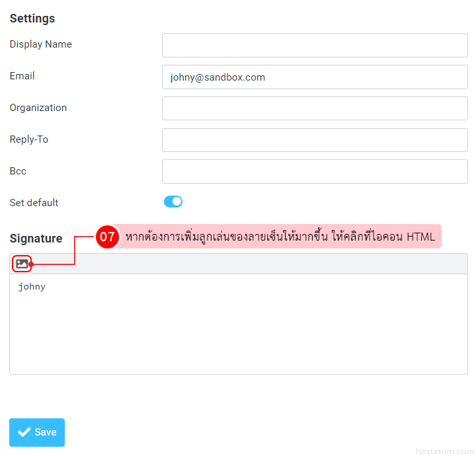The height and width of the screenshot is (456, 476).
Task: Click the Organization label text
Action: [x=38, y=108]
